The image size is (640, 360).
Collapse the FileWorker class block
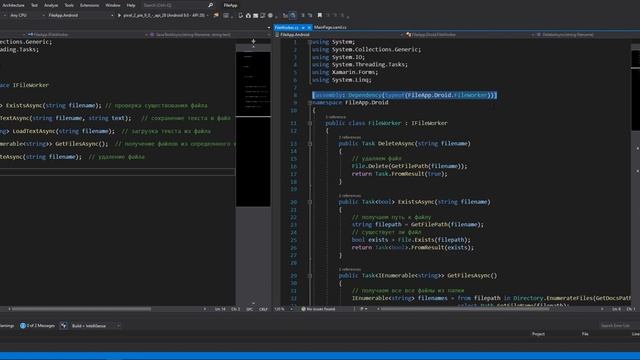pyautogui.click(x=310, y=123)
